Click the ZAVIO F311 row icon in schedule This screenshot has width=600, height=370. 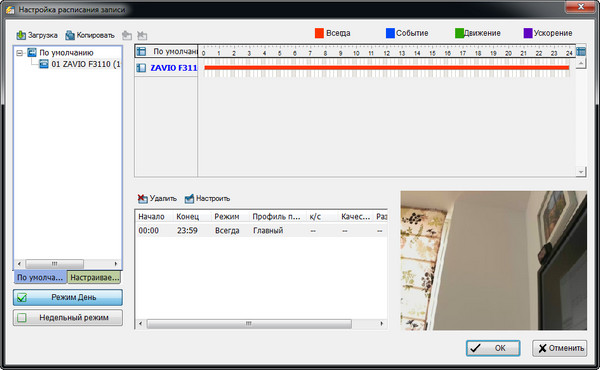click(141, 68)
